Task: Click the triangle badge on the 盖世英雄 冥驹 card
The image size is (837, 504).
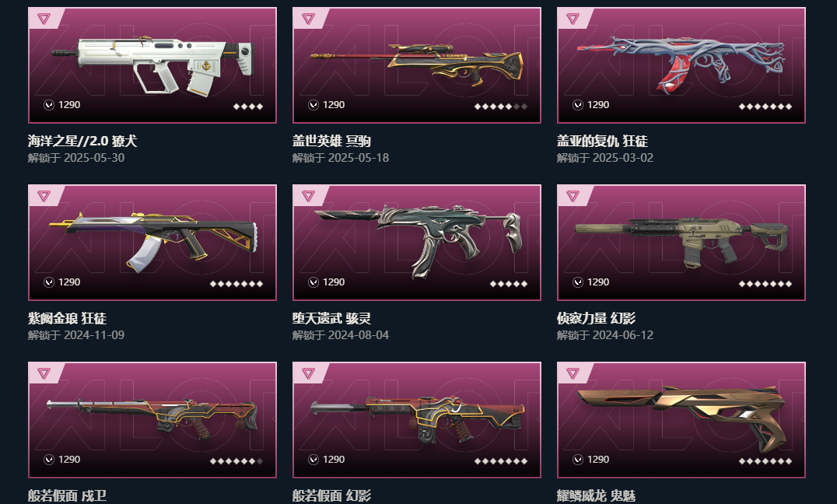Action: 308,19
